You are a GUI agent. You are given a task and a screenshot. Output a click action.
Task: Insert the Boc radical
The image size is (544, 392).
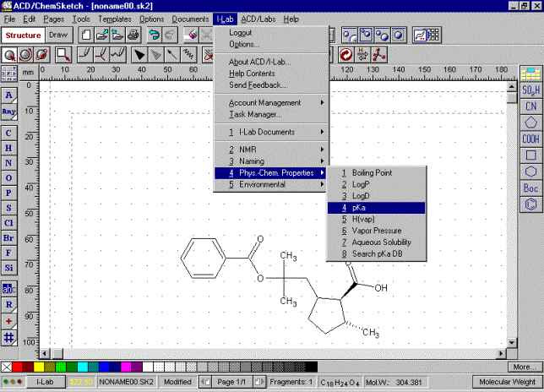click(x=530, y=188)
